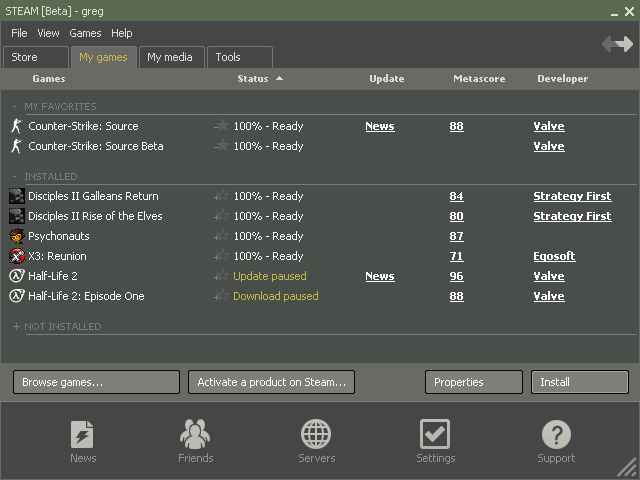Click the X3: Reunion game icon

[17, 256]
